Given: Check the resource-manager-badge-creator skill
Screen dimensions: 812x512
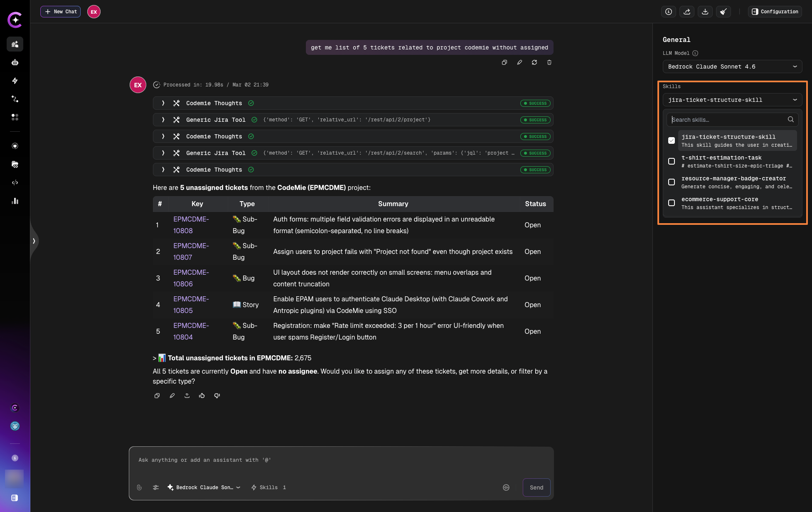Looking at the screenshot, I should [672, 182].
